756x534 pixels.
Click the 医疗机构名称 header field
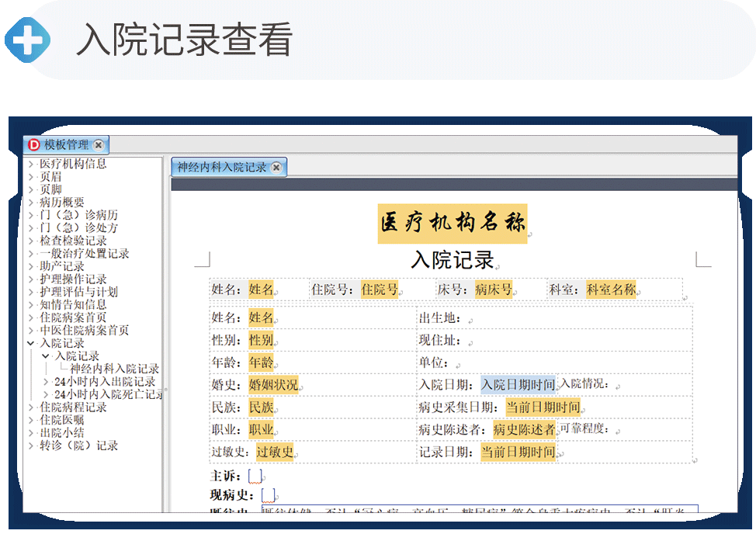pos(453,224)
